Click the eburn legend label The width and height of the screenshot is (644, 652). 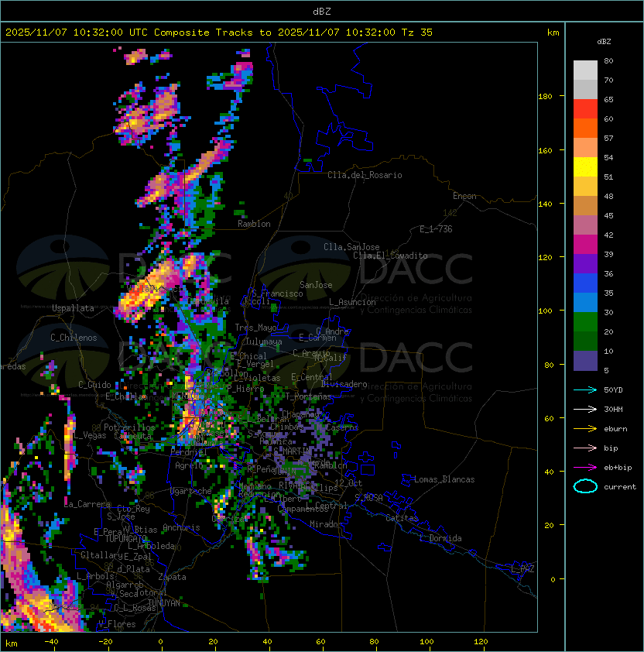615,429
